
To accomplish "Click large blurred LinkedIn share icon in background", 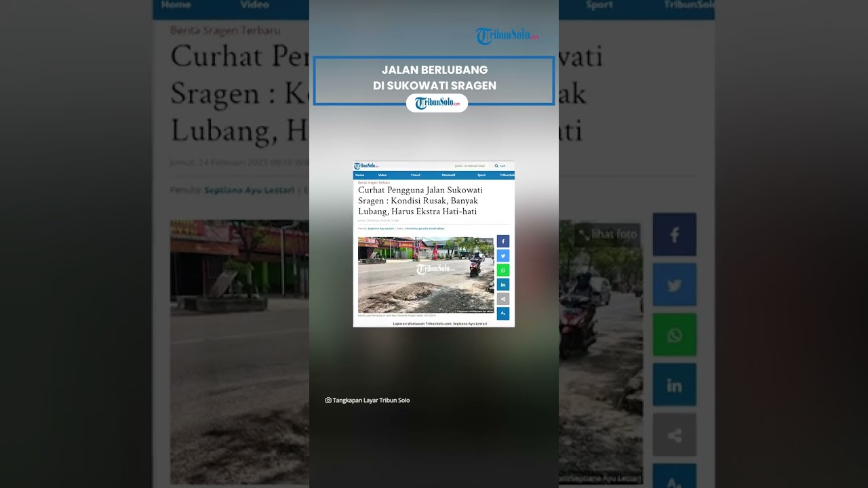I will (x=675, y=385).
